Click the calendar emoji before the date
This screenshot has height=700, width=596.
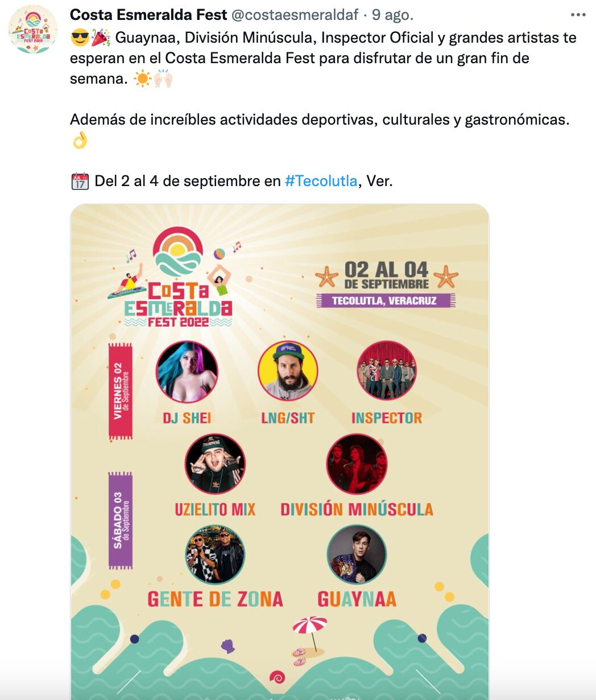[80, 182]
